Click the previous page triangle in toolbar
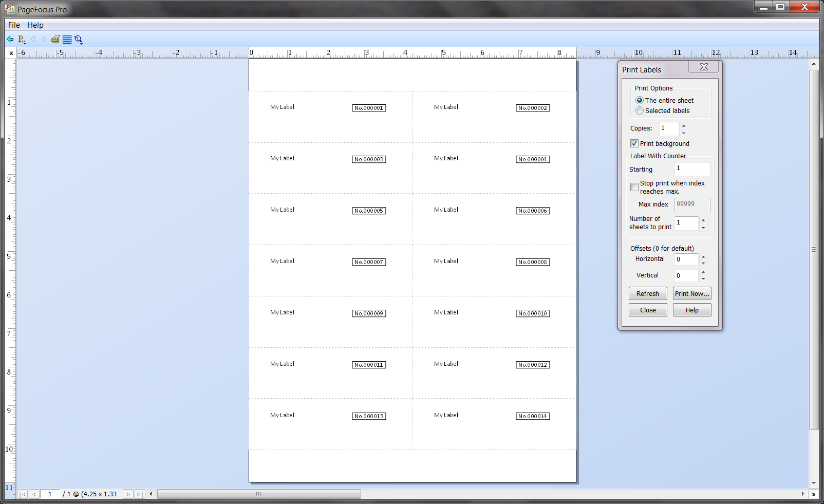 tap(33, 40)
